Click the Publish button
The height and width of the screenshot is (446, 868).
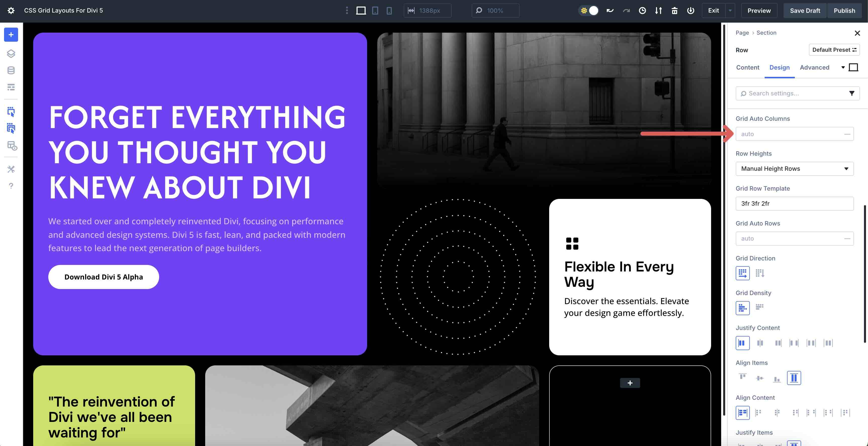click(x=844, y=11)
